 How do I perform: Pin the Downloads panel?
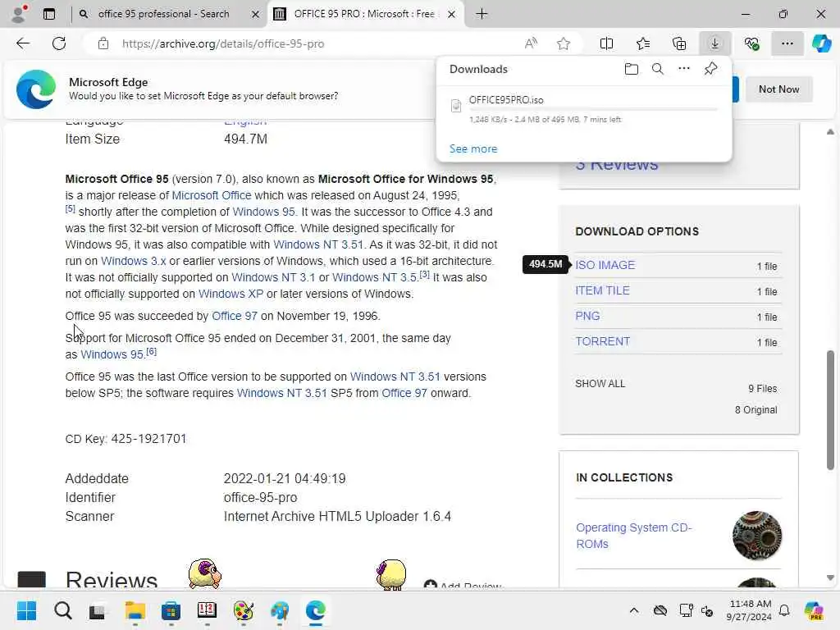710,69
